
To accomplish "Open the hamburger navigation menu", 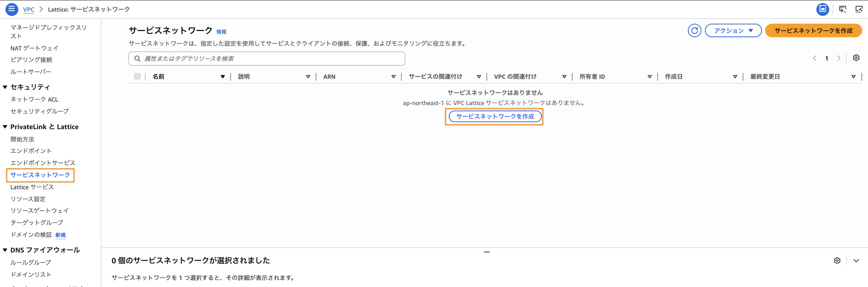I will point(12,9).
